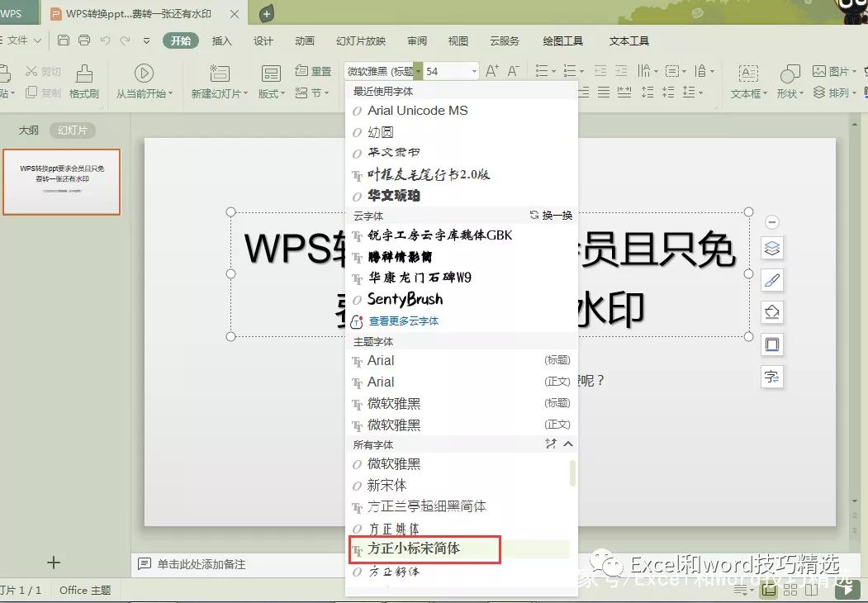Open the 设计 ribbon tab

tap(263, 40)
